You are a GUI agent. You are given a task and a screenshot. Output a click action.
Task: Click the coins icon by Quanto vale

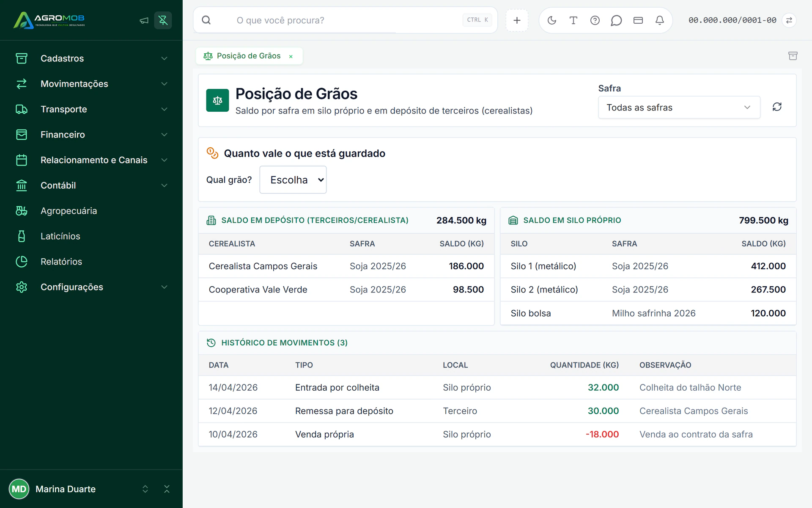[212, 153]
